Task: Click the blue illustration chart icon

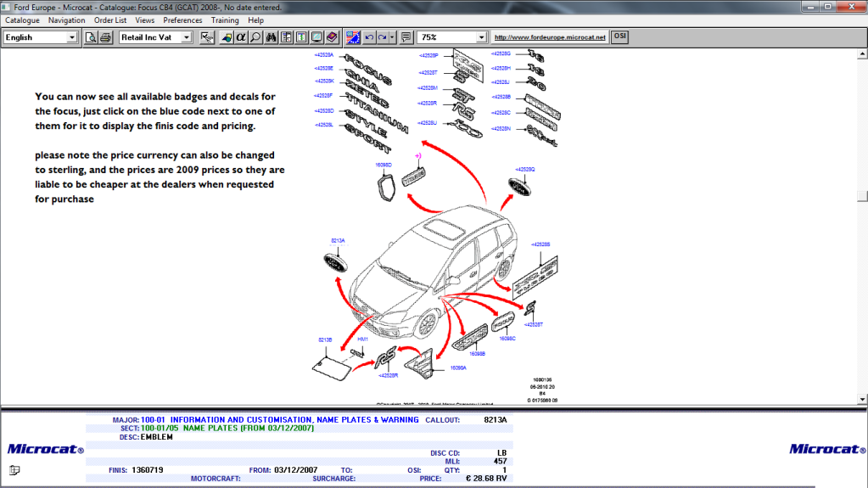Action: click(353, 37)
